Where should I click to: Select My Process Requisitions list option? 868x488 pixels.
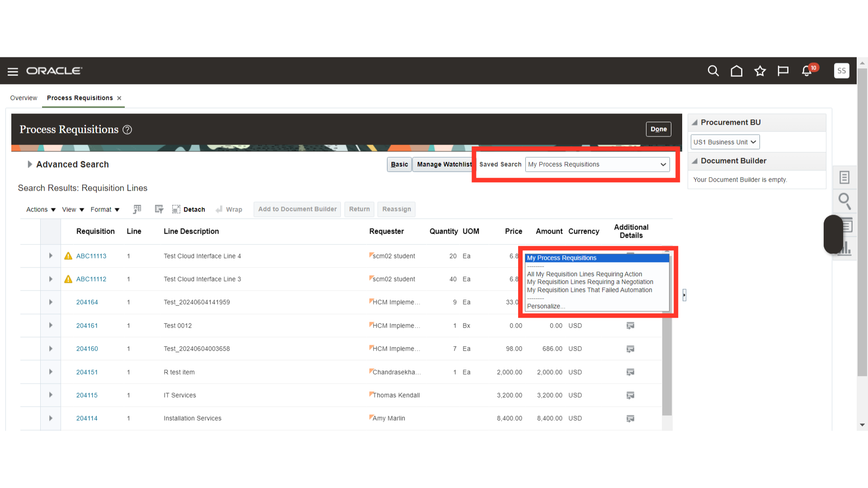pos(597,258)
